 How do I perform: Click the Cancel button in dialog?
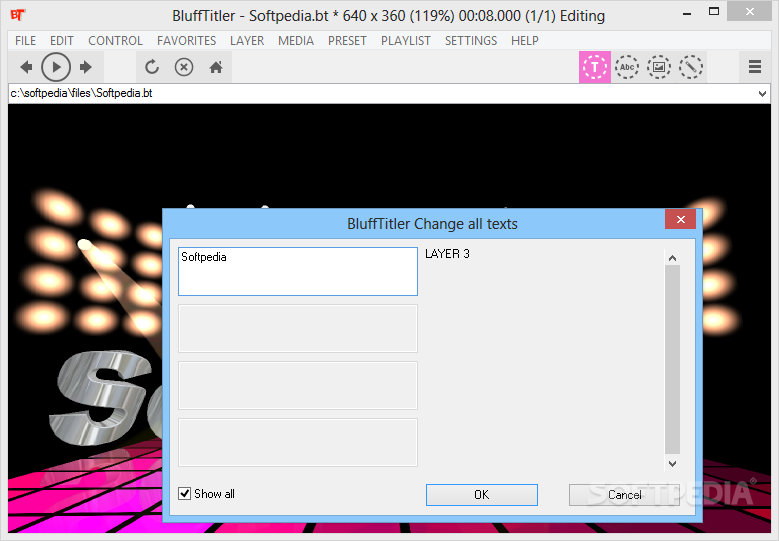624,495
